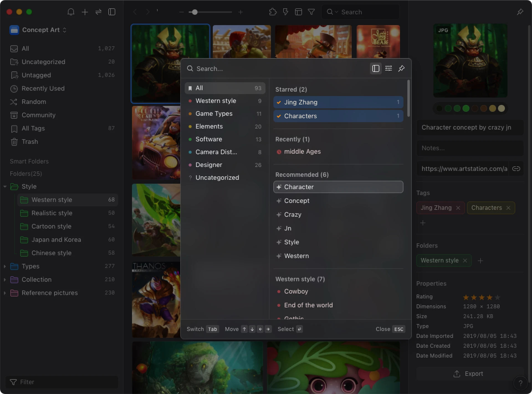Remove the Western style folder chip

click(x=465, y=261)
